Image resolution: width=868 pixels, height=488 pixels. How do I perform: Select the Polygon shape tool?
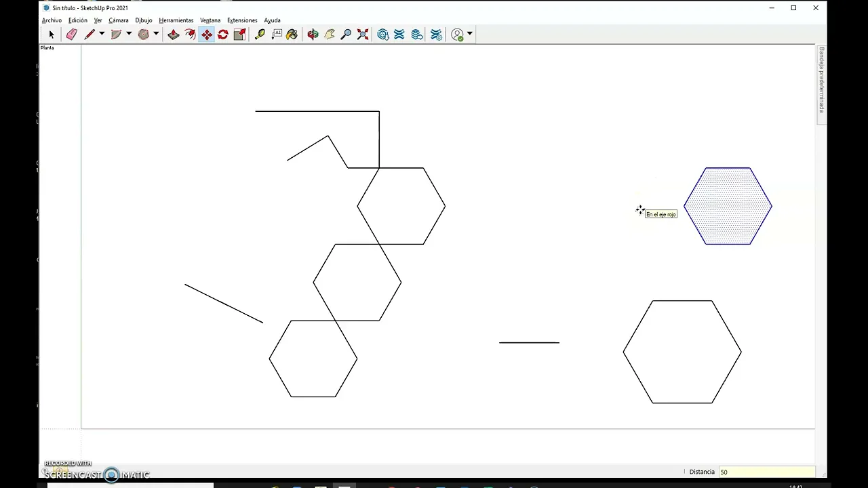pyautogui.click(x=143, y=35)
